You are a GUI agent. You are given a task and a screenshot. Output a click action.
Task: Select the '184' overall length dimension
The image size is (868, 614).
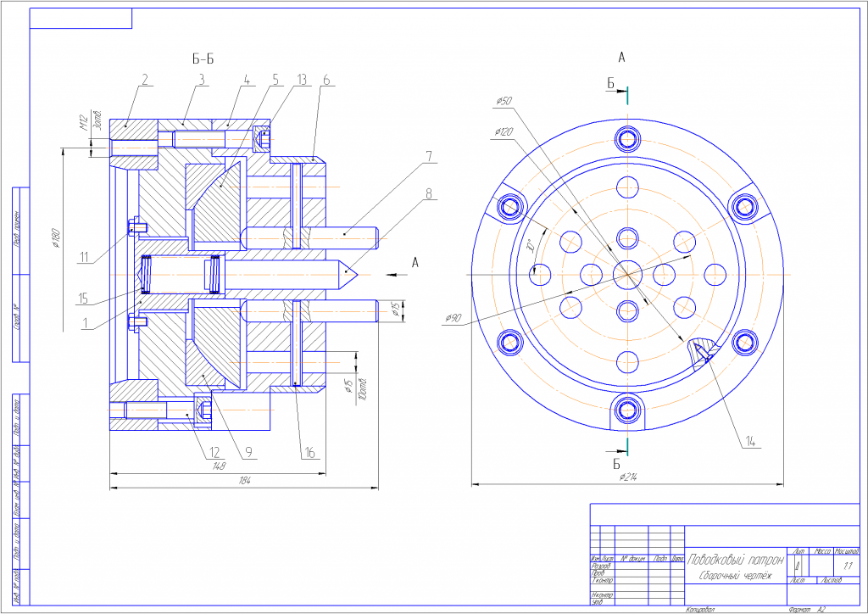[x=244, y=481]
